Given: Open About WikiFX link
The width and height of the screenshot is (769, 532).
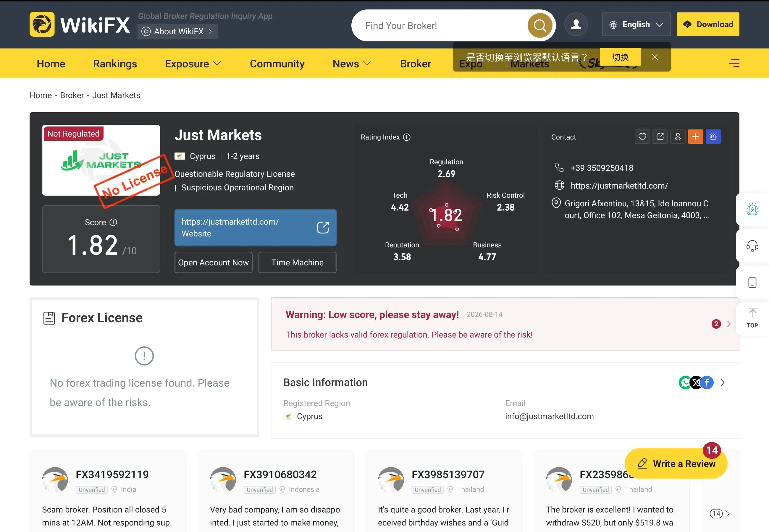Looking at the screenshot, I should coord(177,31).
